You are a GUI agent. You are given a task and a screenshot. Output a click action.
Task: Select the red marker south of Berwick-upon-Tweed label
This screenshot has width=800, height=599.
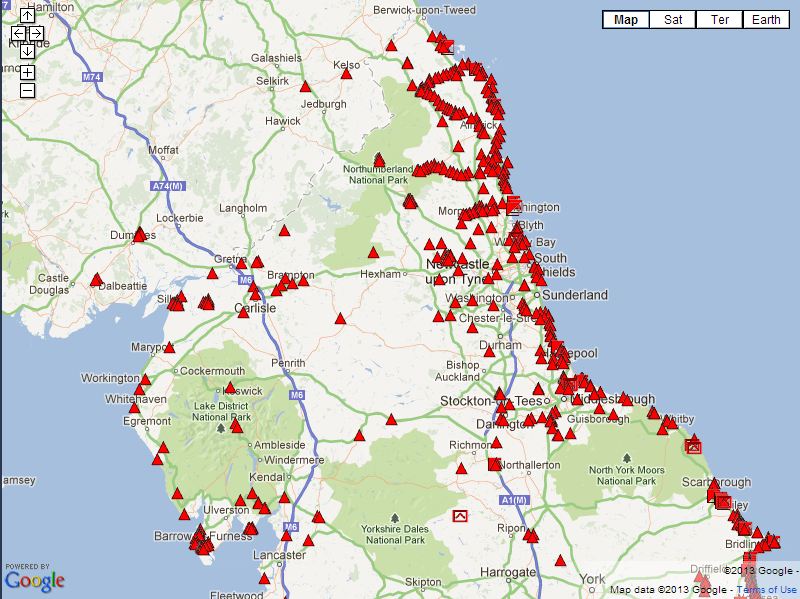pos(391,45)
